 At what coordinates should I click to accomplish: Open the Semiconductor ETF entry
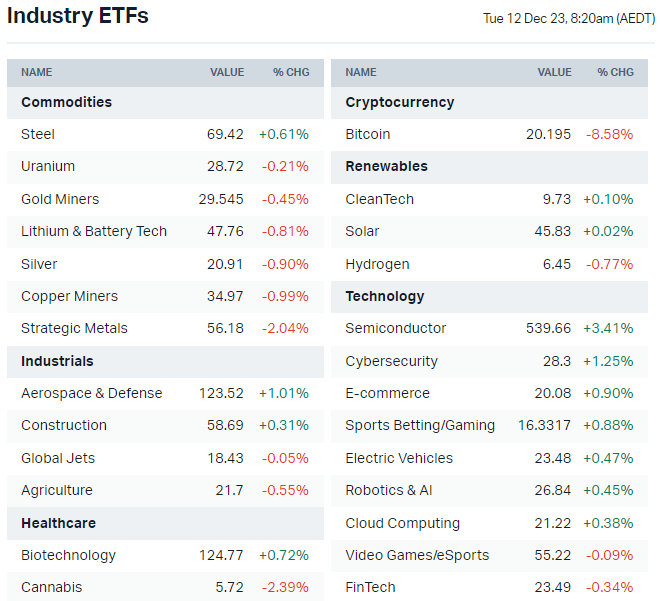[396, 328]
